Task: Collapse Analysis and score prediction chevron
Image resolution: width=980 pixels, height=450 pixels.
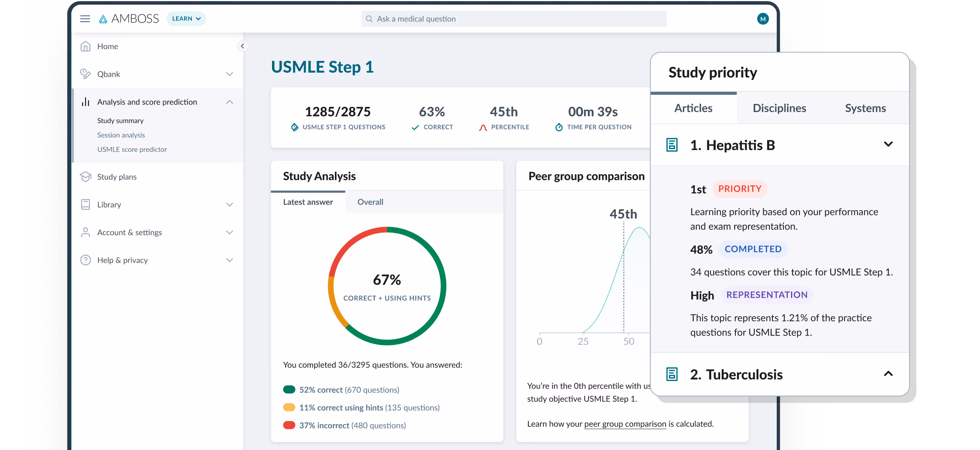Action: point(230,102)
